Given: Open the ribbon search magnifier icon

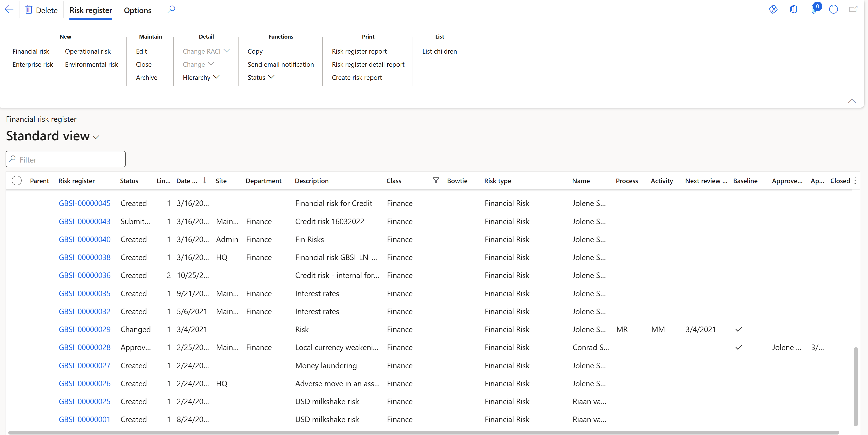Looking at the screenshot, I should pos(171,9).
